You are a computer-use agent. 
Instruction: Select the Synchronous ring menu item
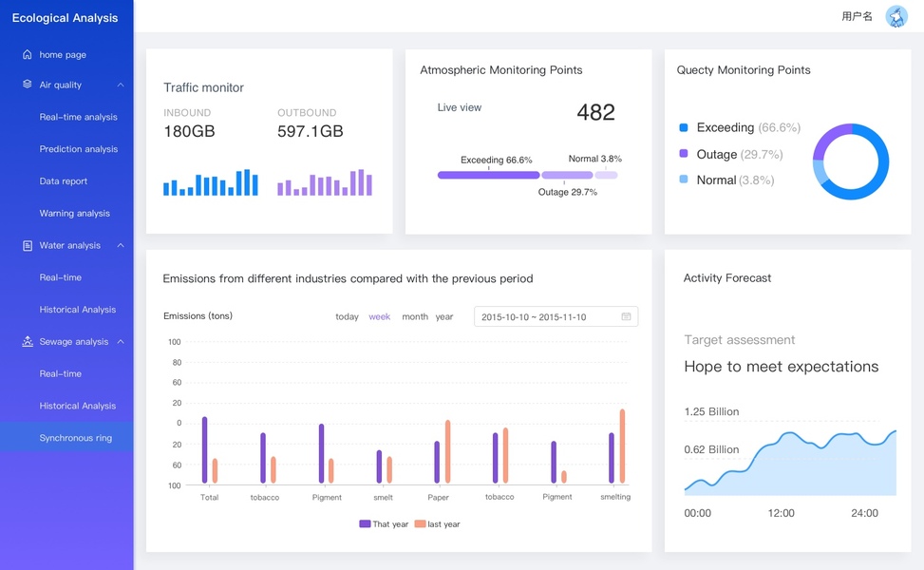coord(76,438)
